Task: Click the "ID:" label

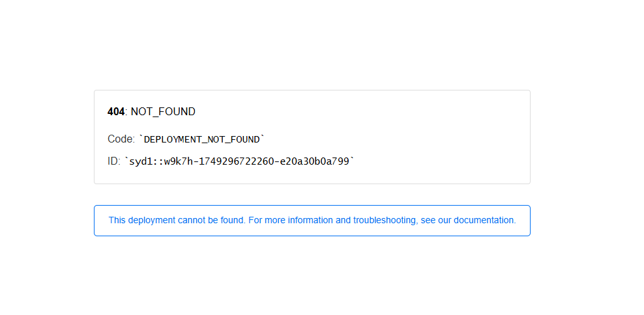Action: coord(114,161)
